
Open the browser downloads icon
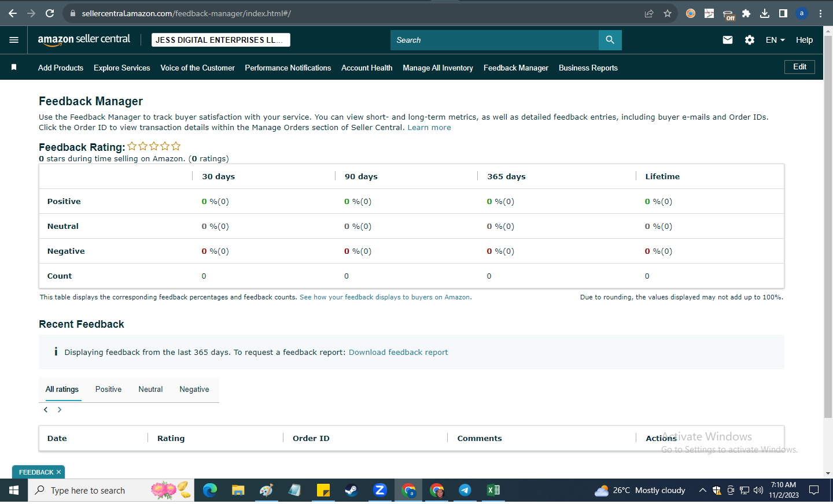765,13
